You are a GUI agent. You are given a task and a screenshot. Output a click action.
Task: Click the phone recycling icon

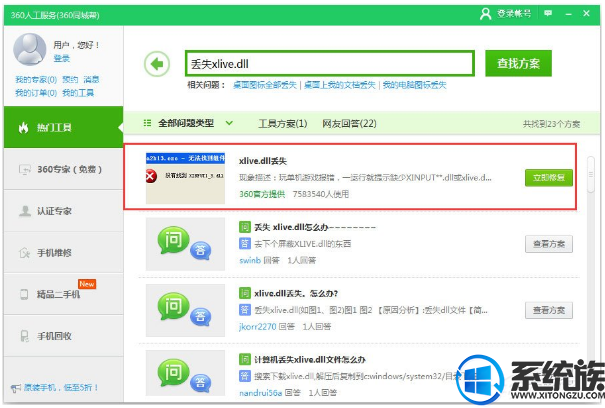(24, 336)
